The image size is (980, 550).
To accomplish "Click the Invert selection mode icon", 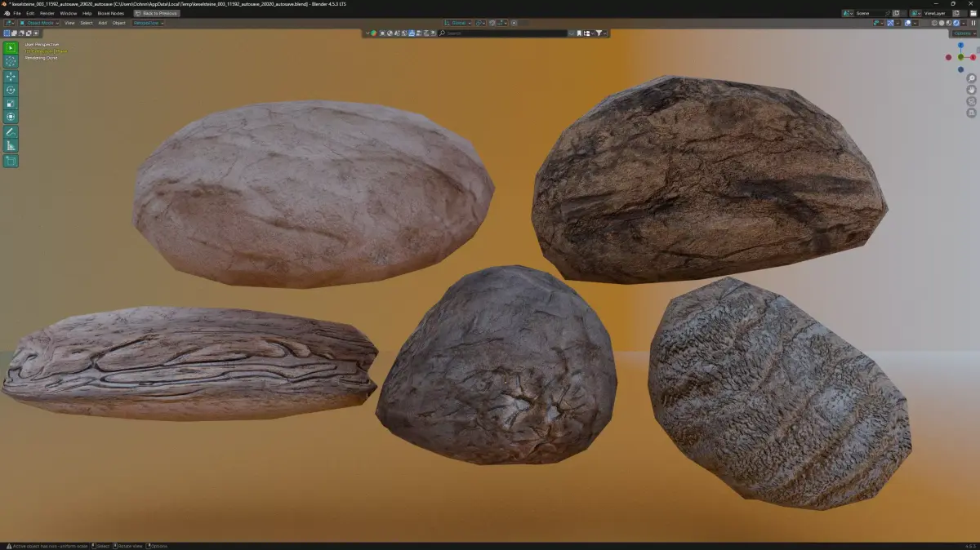I will (x=29, y=33).
